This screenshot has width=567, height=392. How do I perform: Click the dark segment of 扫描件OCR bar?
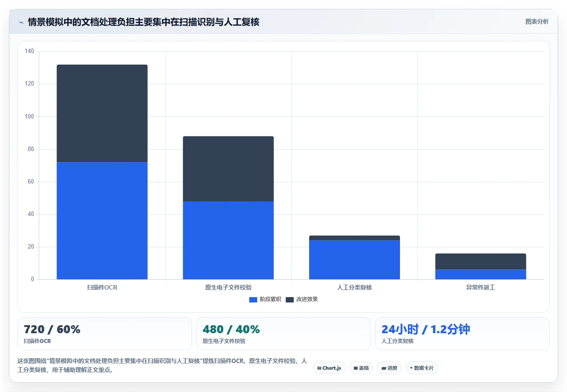[x=102, y=113]
